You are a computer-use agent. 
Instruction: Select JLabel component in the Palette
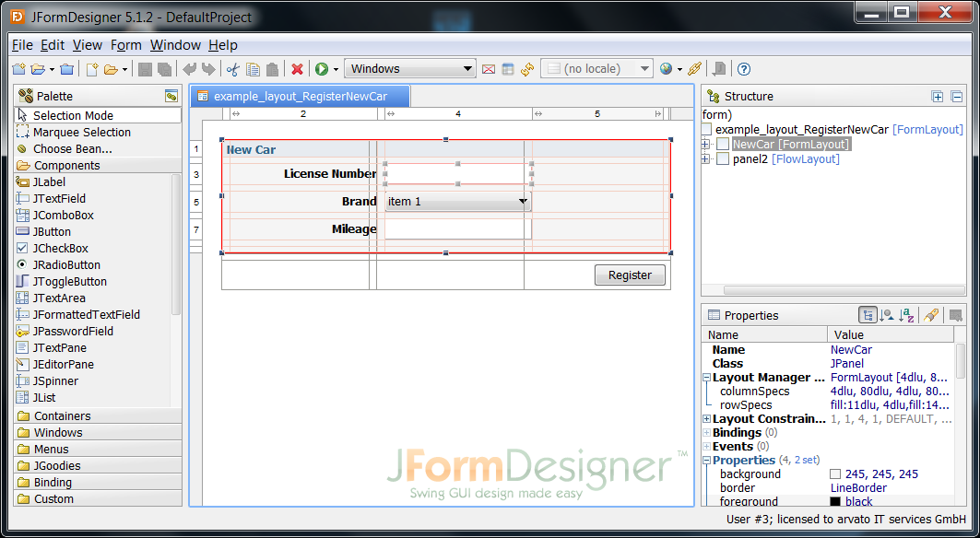click(92, 181)
